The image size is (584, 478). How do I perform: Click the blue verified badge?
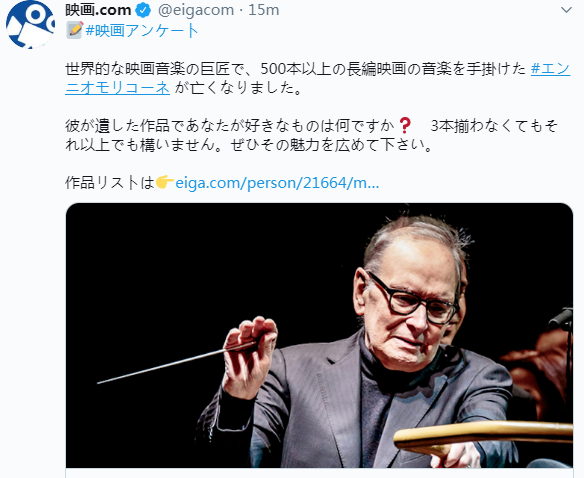pos(143,10)
